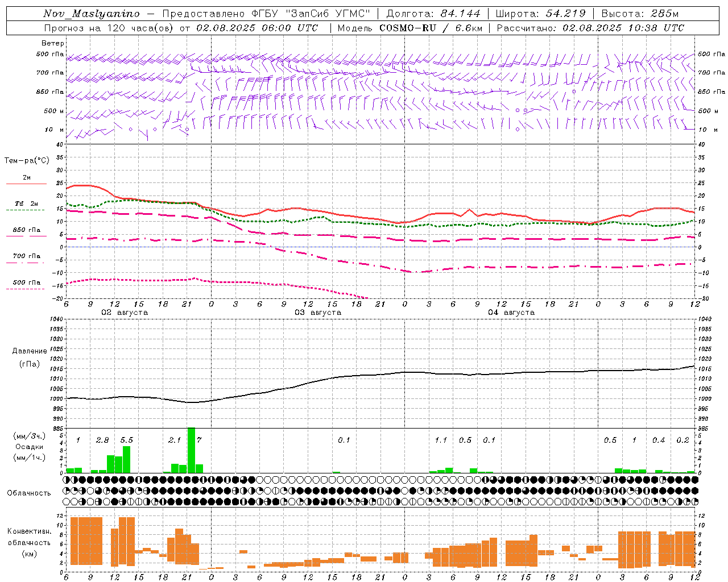Click the 0.2 precipitation total
The height and width of the screenshot is (582, 728).
click(683, 440)
